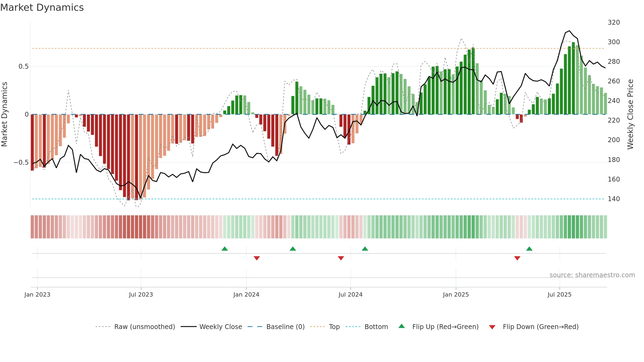The image size is (644, 362).
Task: Click the orange dotted Top threshold line
Action: 319,49
